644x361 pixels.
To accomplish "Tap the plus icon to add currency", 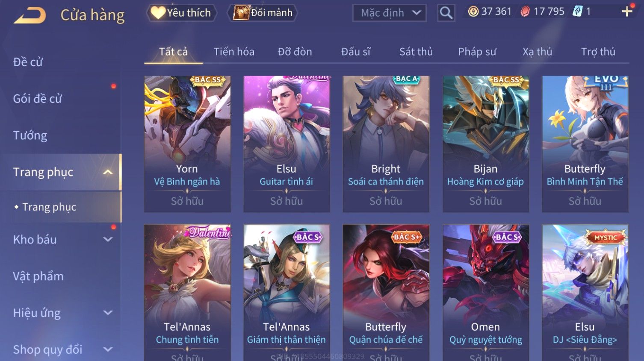I will [627, 12].
